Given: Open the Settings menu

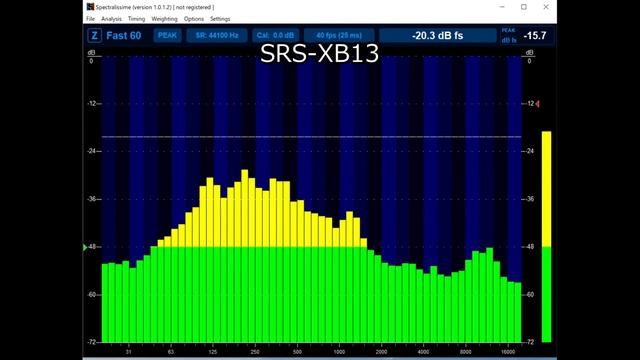Looking at the screenshot, I should (220, 19).
